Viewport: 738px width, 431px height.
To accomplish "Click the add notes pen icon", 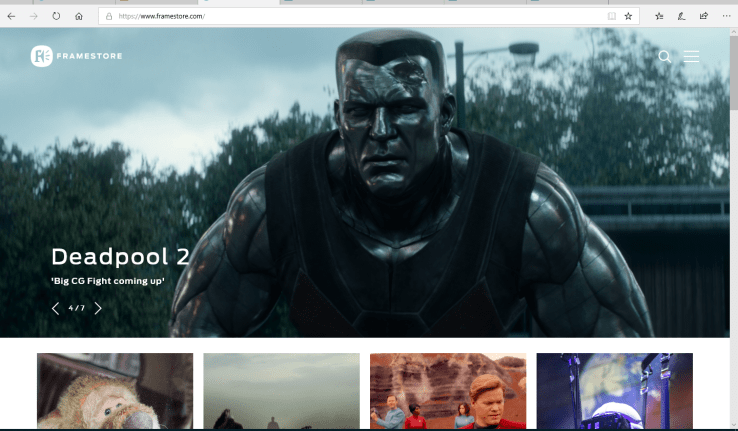I will pos(681,16).
